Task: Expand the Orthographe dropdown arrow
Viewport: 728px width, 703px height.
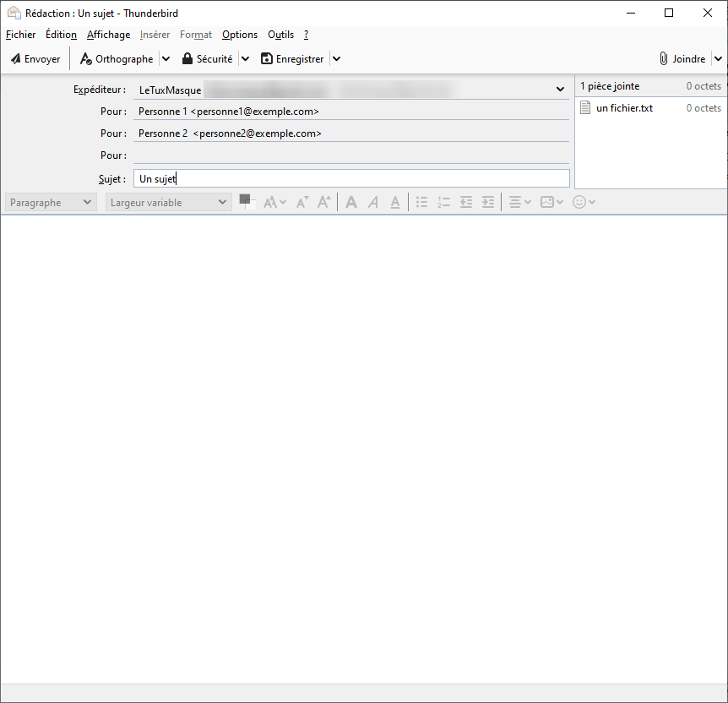Action: pyautogui.click(x=166, y=59)
